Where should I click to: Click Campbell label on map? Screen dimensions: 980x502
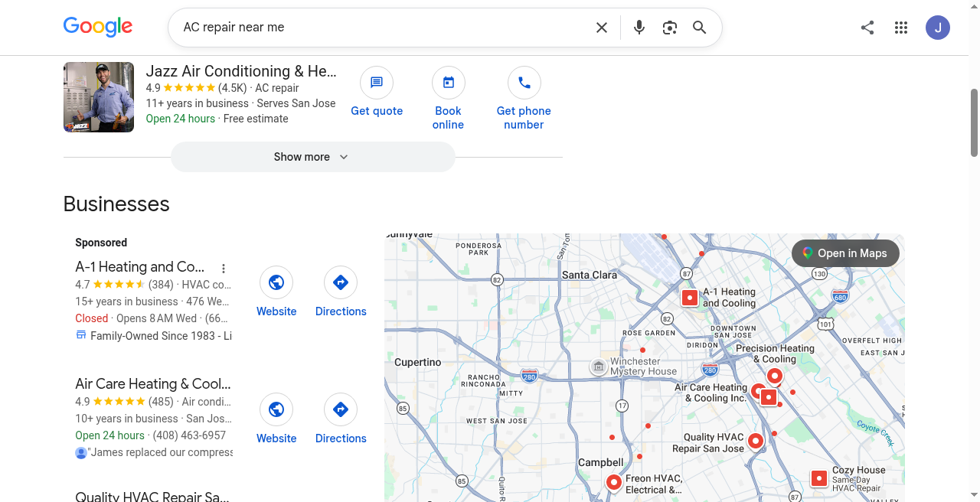[x=601, y=462]
